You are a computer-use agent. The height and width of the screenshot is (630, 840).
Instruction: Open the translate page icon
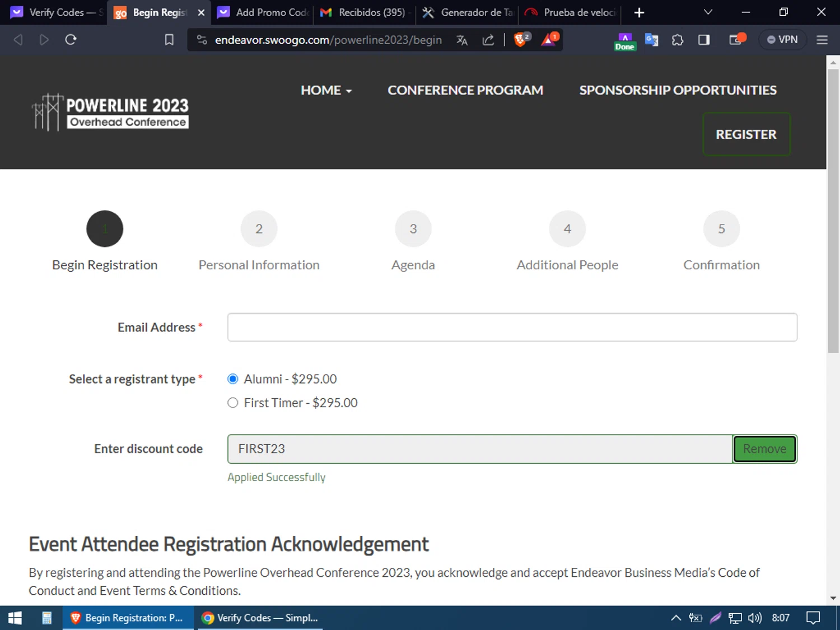[x=462, y=40]
